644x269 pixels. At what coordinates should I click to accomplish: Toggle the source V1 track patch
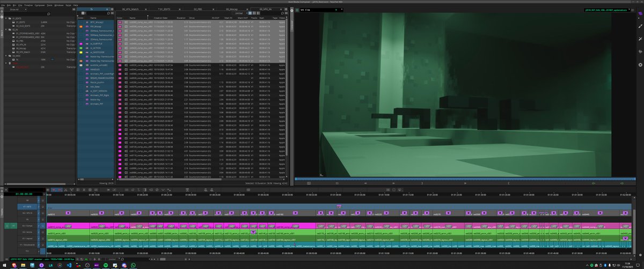pyautogui.click(x=14, y=227)
